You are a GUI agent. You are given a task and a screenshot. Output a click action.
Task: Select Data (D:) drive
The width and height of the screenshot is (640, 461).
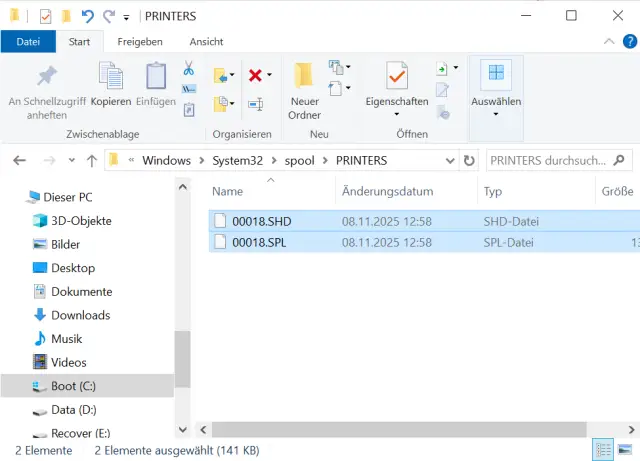73,410
